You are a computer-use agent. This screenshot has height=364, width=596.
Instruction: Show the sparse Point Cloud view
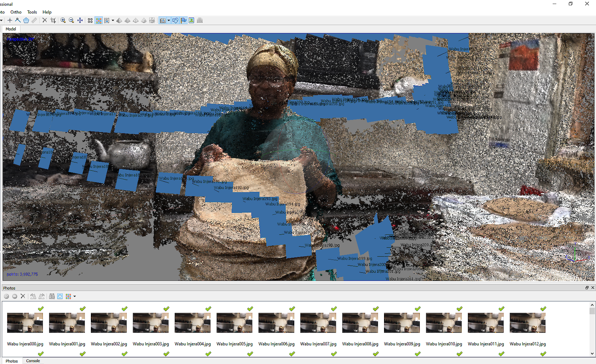[x=90, y=20]
